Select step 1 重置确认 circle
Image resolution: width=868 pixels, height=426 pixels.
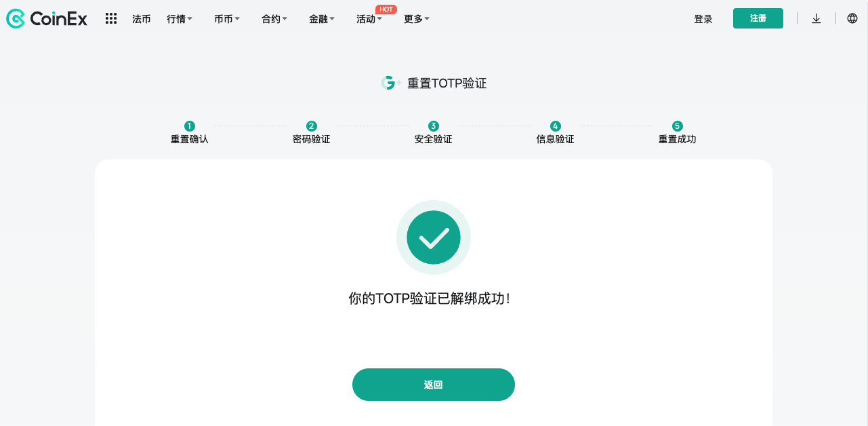pos(190,126)
